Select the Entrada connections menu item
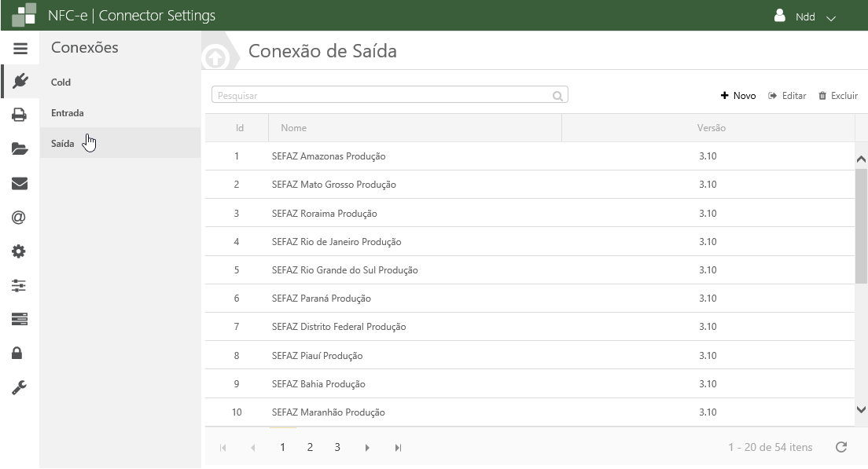 tap(68, 113)
